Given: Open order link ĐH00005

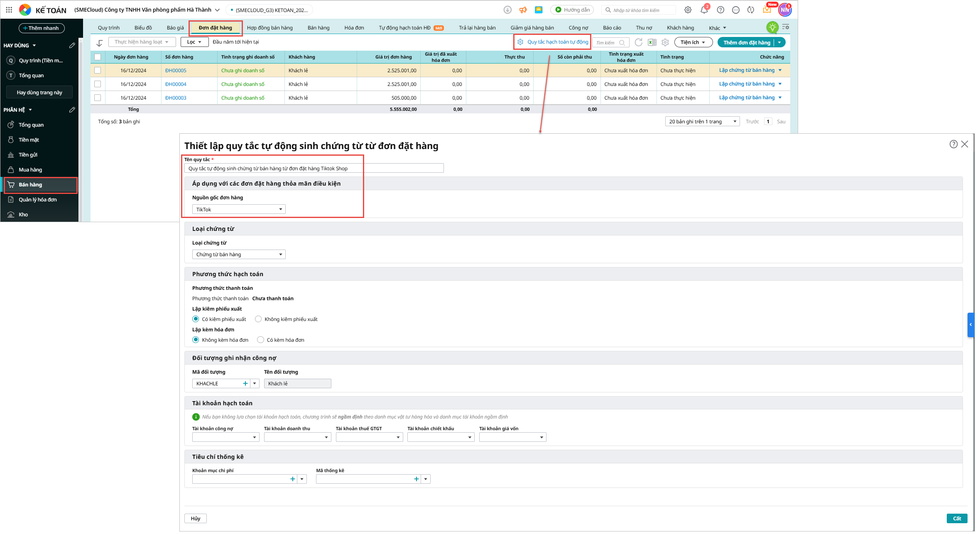Looking at the screenshot, I should (176, 71).
